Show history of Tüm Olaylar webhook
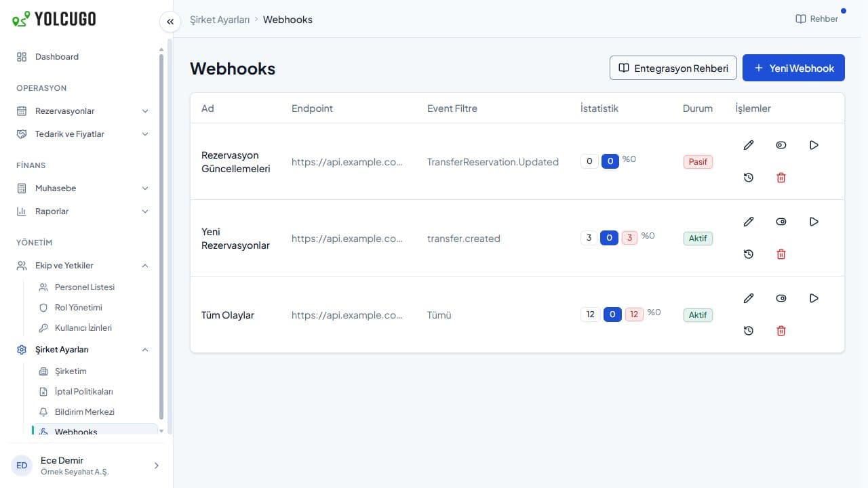The image size is (868, 488). click(749, 331)
